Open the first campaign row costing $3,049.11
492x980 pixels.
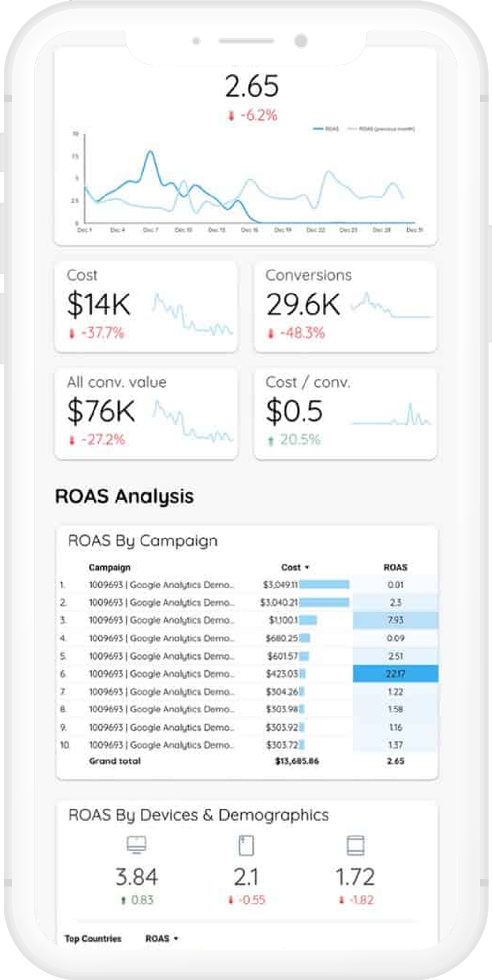[x=161, y=585]
